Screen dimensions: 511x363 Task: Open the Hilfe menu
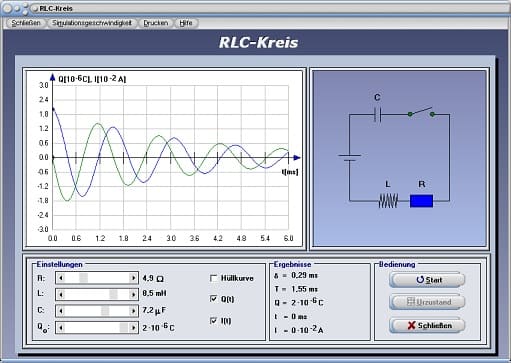coord(186,23)
